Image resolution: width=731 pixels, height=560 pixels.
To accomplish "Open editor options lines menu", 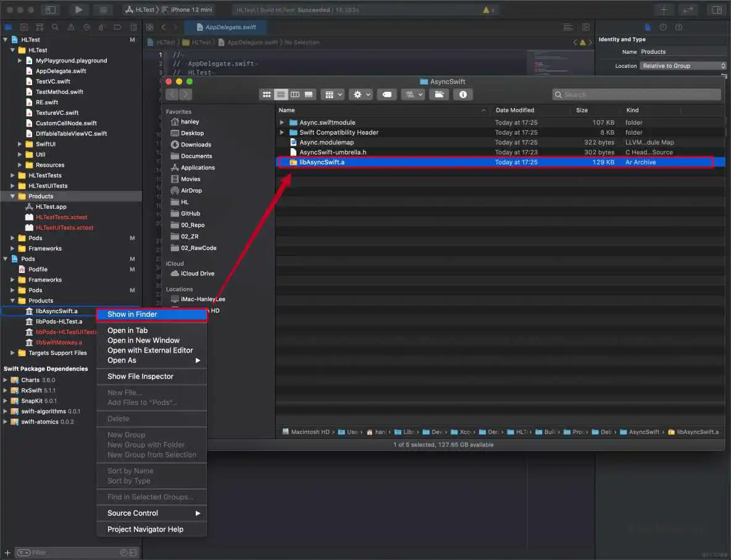I will click(568, 28).
